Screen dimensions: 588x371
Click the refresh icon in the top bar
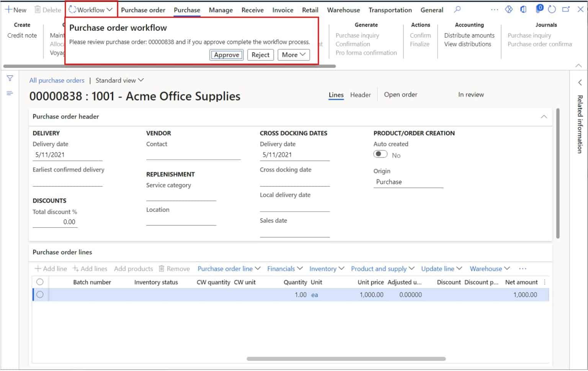click(x=551, y=8)
